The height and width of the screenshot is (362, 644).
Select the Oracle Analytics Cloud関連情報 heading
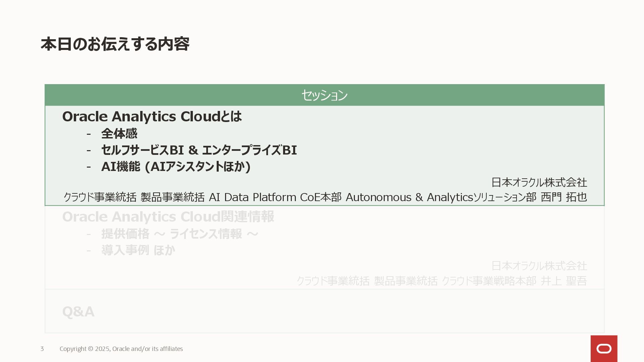point(168,217)
